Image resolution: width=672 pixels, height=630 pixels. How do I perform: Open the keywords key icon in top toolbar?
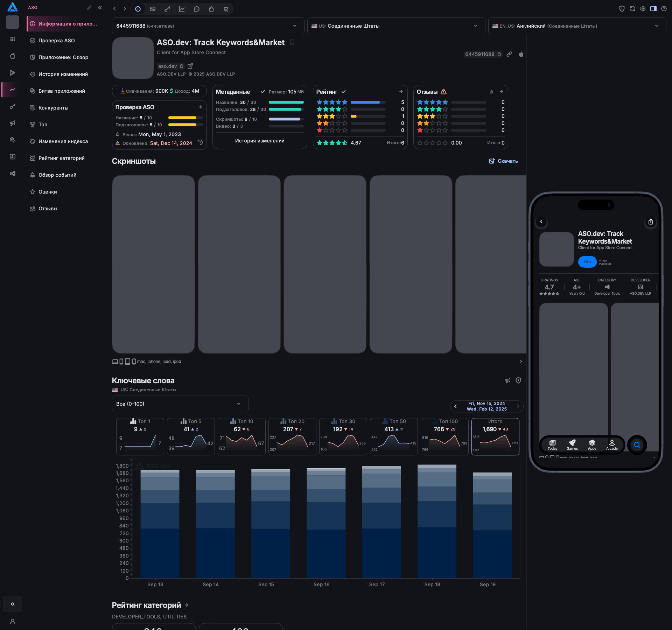pos(167,9)
